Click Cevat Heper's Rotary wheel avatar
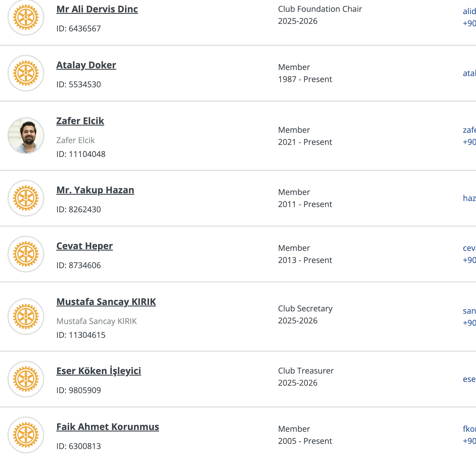Viewport: 476px width, 462px height. pyautogui.click(x=26, y=254)
